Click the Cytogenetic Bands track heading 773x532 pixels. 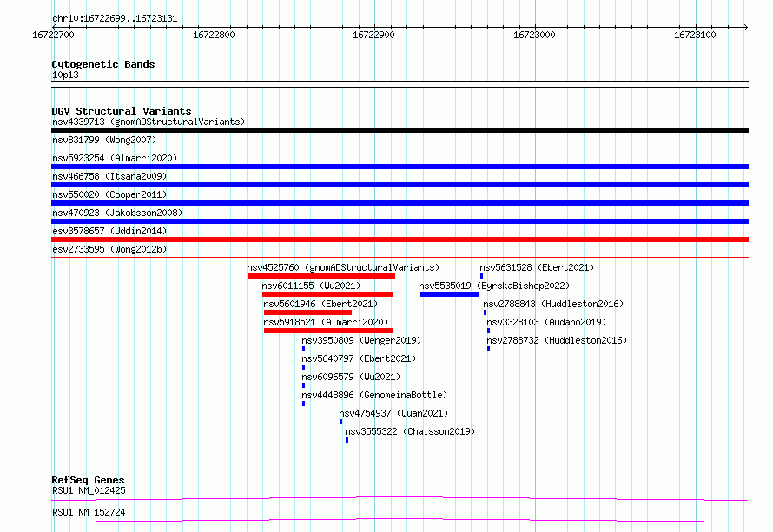point(103,64)
